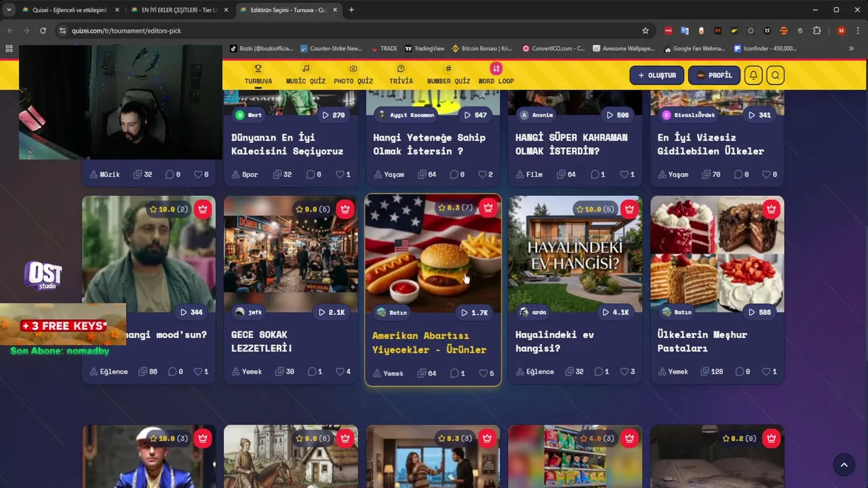868x488 pixels.
Task: Click crown badge on Gece Sokak Lezzetleri card
Action: [345, 209]
